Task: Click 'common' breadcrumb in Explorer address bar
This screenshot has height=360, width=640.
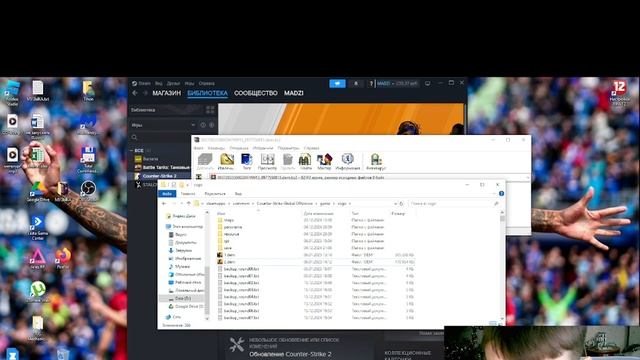Action: [x=241, y=203]
